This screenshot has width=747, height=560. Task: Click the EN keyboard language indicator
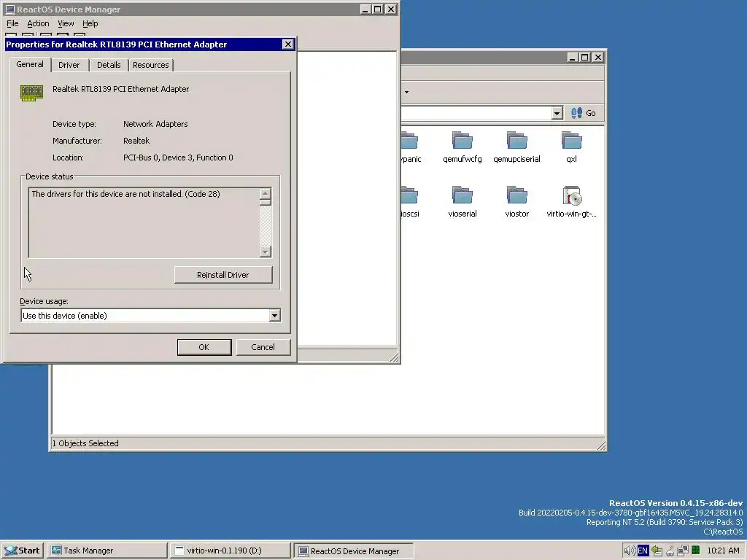pyautogui.click(x=643, y=551)
